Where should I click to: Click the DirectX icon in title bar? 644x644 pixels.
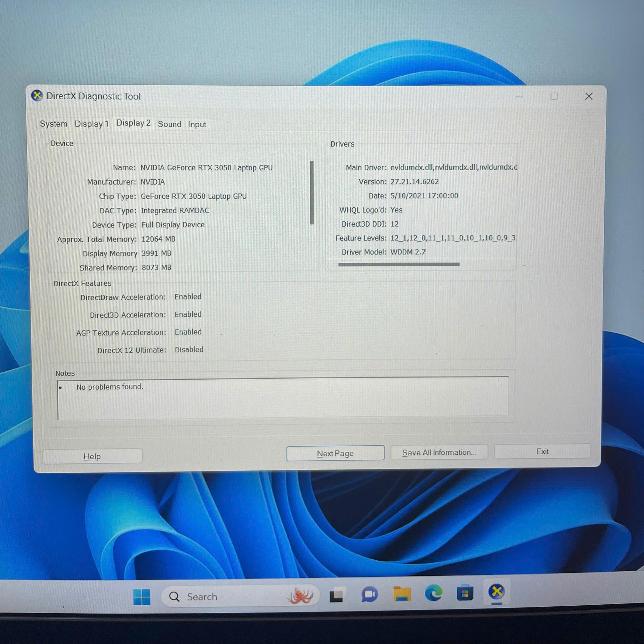point(37,96)
